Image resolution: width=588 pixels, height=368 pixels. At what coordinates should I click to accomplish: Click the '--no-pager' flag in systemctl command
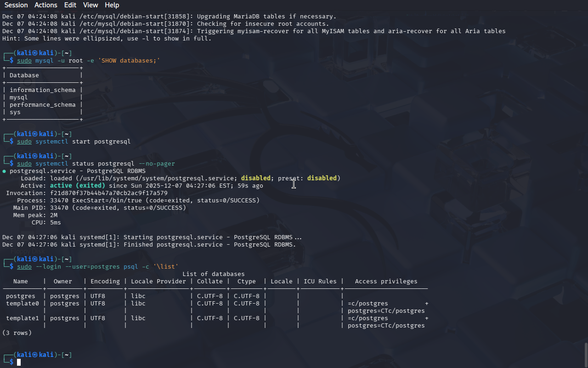(156, 164)
